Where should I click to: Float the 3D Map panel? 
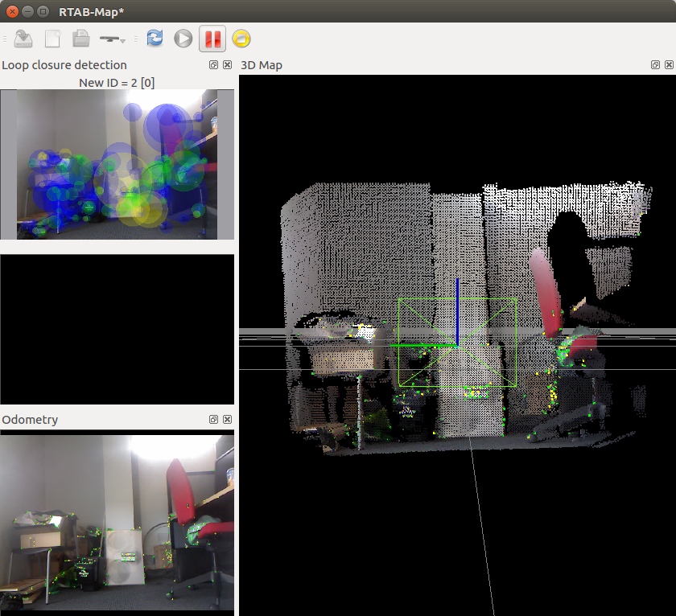pos(656,65)
